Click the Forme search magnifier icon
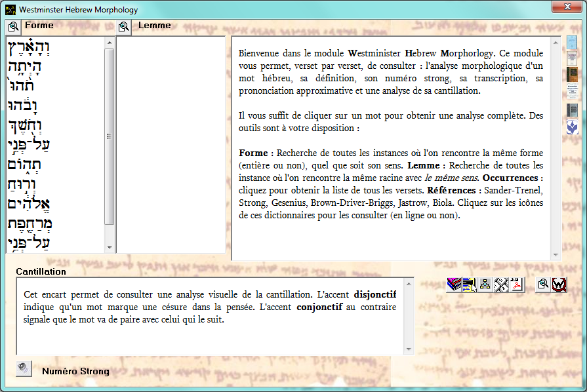The width and height of the screenshot is (587, 392). (x=13, y=27)
